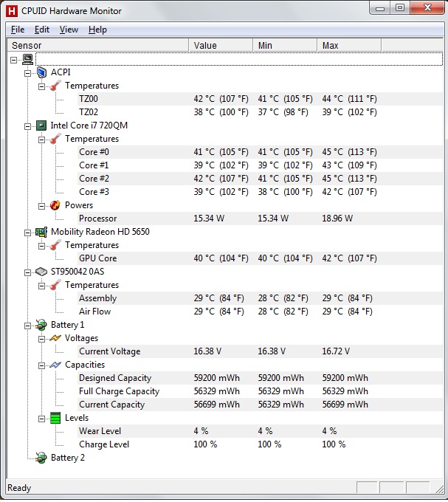This screenshot has width=448, height=502.
Task: Click the thermometer icon under ST950042 0AS
Action: 55,285
